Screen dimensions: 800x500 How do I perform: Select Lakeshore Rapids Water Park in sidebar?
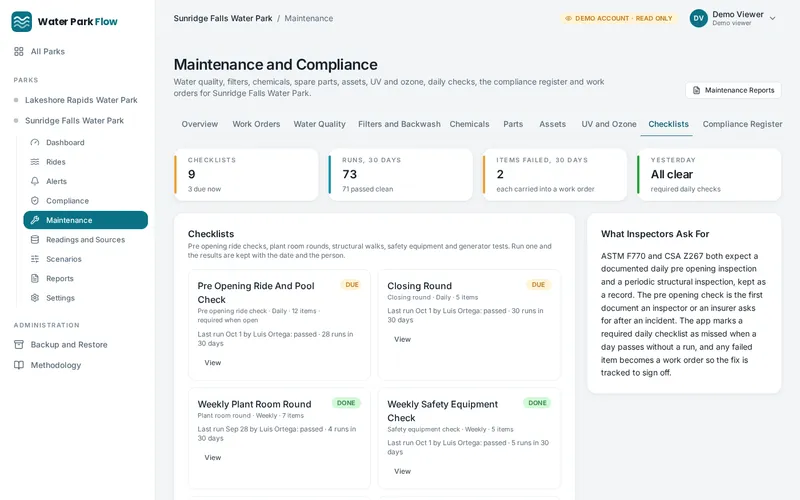pos(81,100)
